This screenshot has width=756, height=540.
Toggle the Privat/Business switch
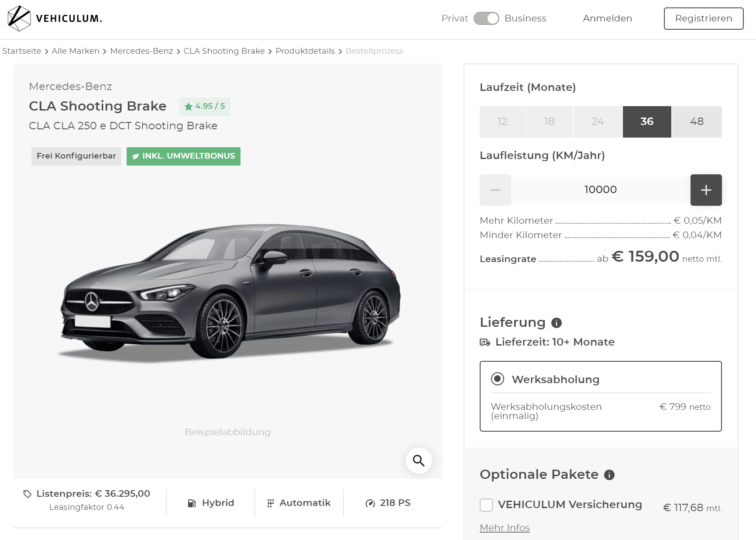(x=486, y=18)
